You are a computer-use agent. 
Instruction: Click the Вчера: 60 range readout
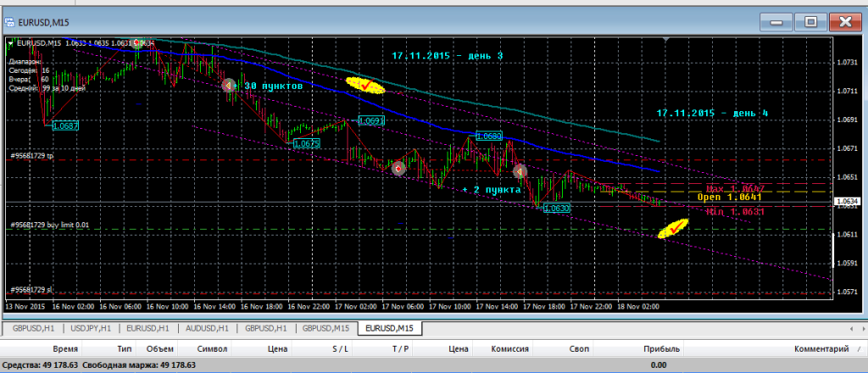click(29, 79)
